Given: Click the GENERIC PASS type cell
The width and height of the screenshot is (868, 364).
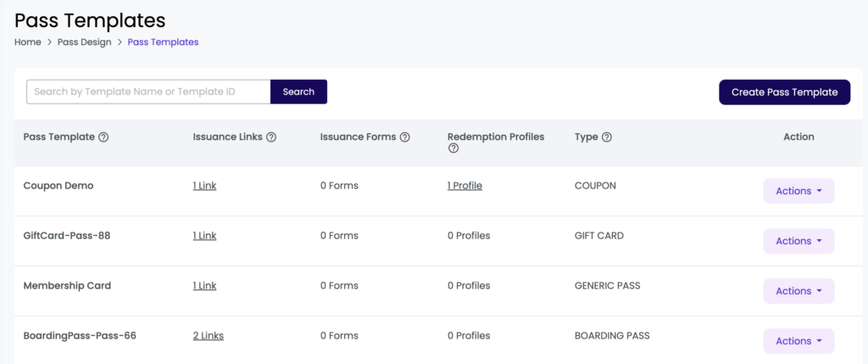Looking at the screenshot, I should [607, 286].
